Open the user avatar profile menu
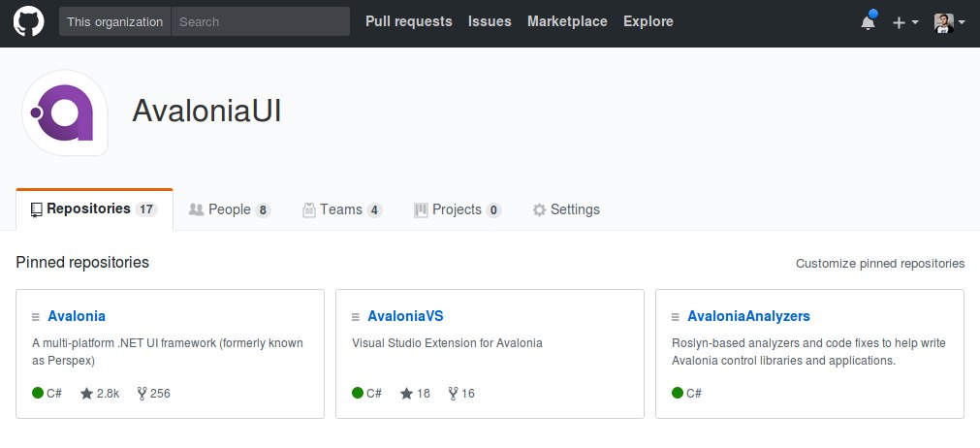 949,23
